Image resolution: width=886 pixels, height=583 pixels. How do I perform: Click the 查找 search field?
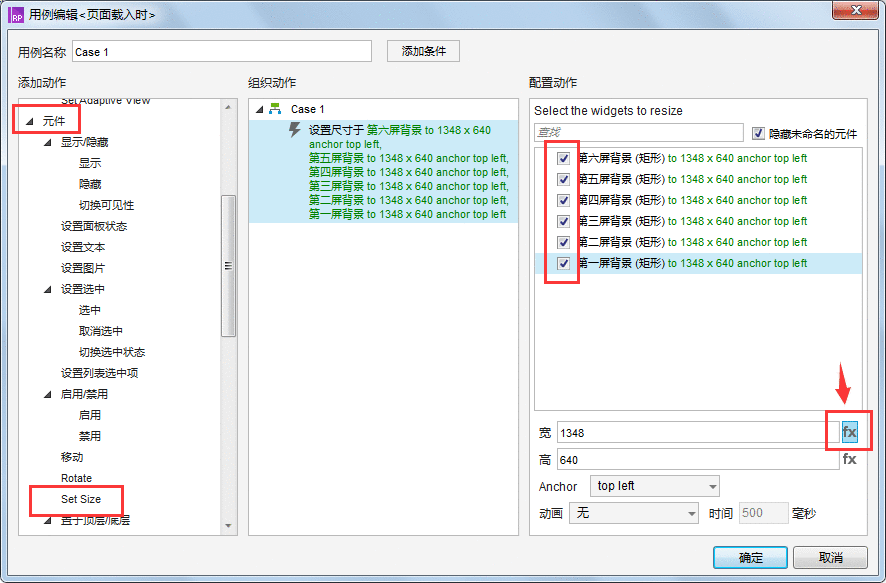pyautogui.click(x=639, y=133)
